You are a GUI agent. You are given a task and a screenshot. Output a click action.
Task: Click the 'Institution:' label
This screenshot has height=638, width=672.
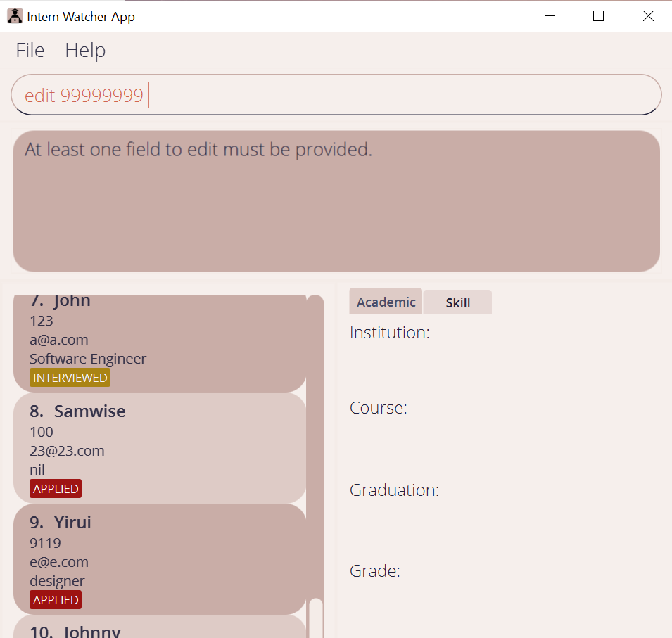(x=389, y=333)
